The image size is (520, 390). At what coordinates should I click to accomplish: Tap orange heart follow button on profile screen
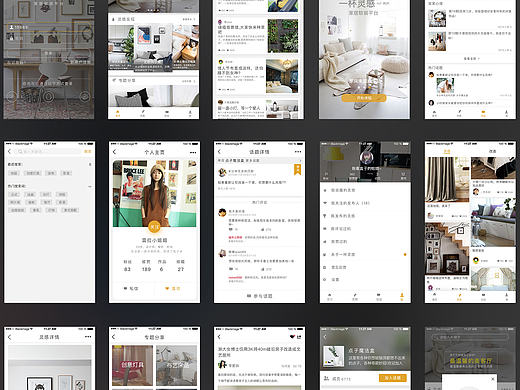[173, 288]
